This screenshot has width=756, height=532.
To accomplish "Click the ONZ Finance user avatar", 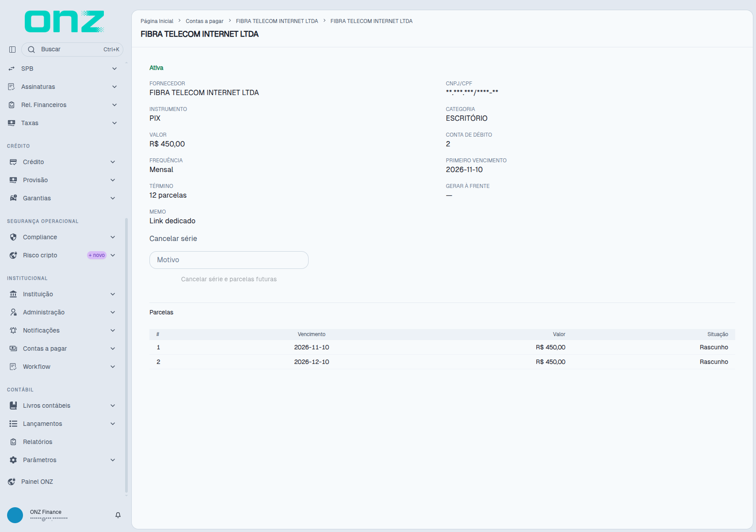I will pos(15,515).
